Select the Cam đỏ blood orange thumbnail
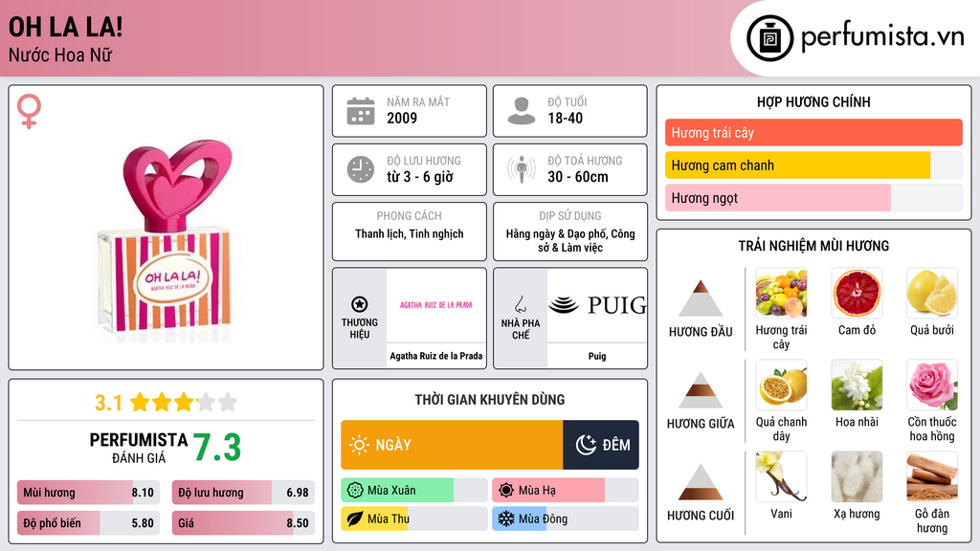The width and height of the screenshot is (980, 551). click(x=857, y=293)
